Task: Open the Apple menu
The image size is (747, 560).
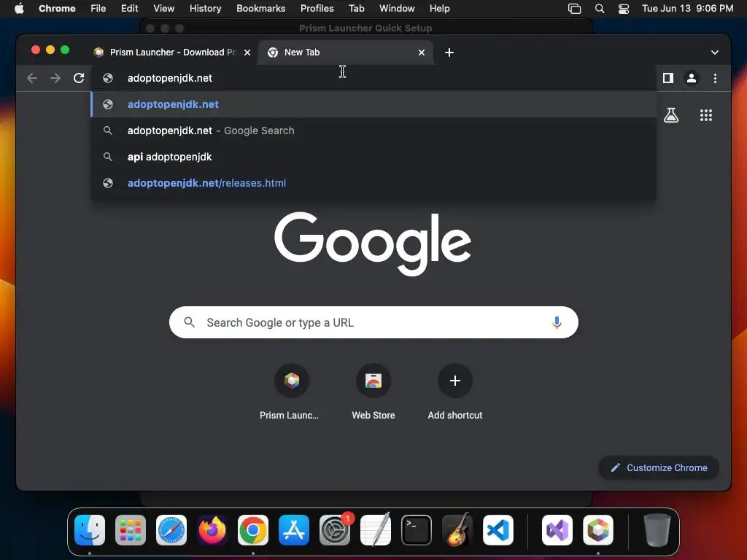Action: (19, 9)
